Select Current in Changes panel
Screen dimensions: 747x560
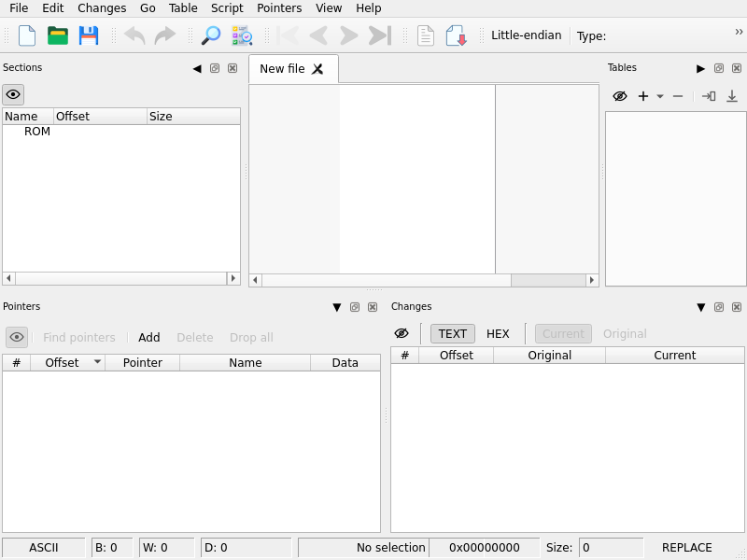[563, 333]
